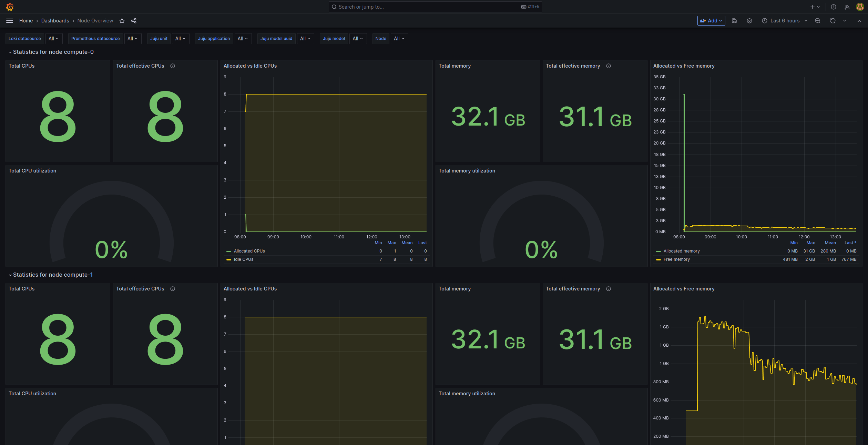The image size is (868, 445).
Task: Save the dashboard with disk icon
Action: [x=734, y=21]
